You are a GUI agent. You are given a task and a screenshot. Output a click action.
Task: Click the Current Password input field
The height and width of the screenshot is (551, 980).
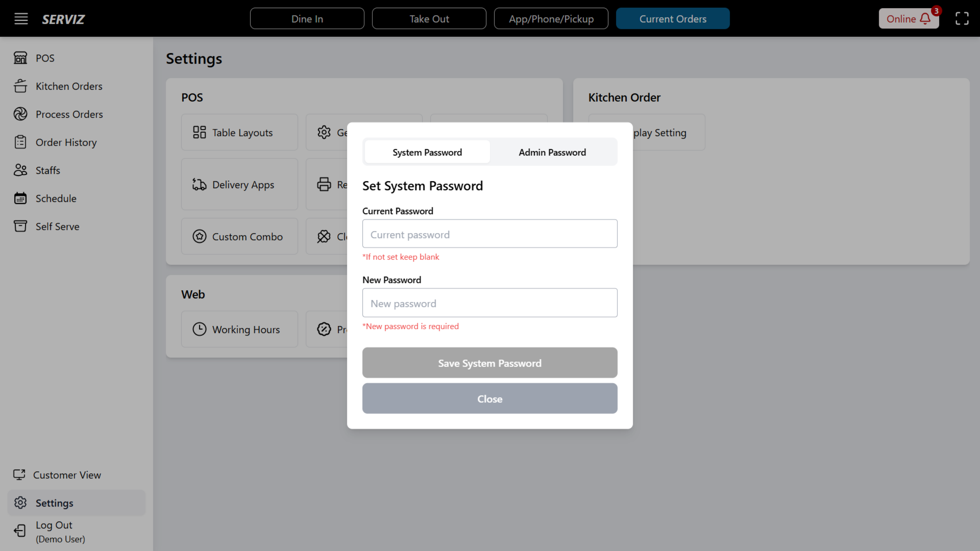pos(490,233)
